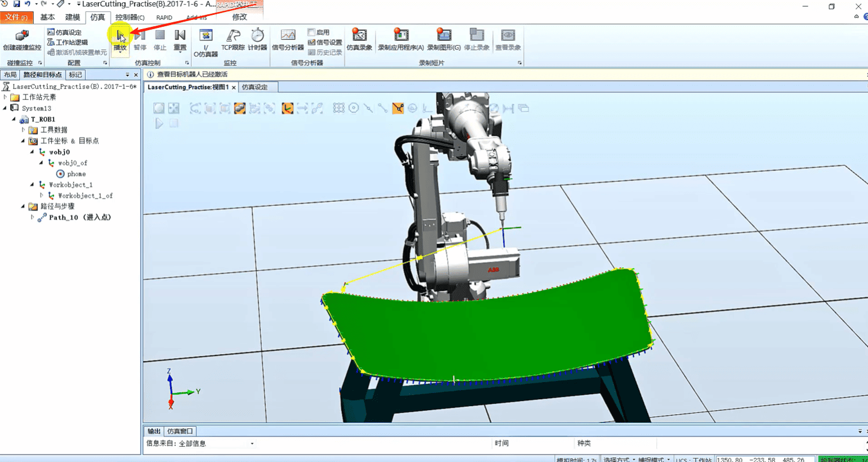Open the I/O仿真器 simulator
The width and height of the screenshot is (868, 462).
[x=205, y=43]
